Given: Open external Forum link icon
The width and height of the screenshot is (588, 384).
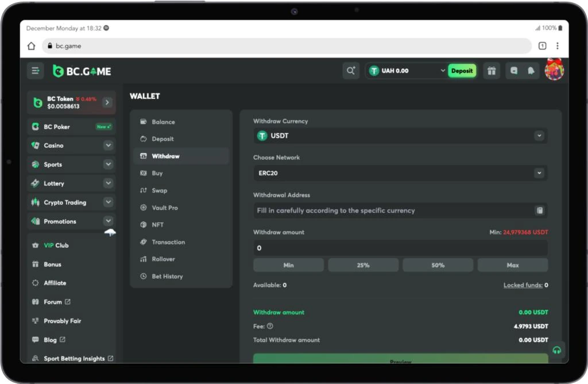Looking at the screenshot, I should click(68, 302).
